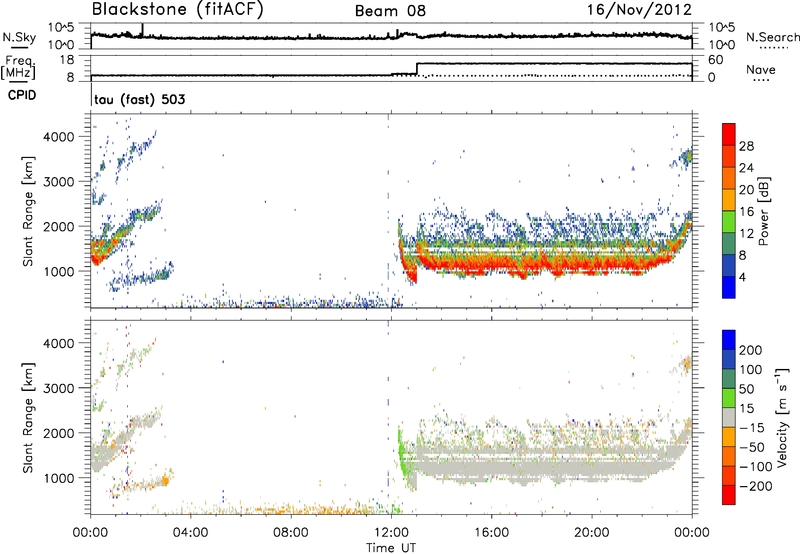This screenshot has height=554, width=800.
Task: Click the dotted line sample under N.Search
Action: (774, 47)
